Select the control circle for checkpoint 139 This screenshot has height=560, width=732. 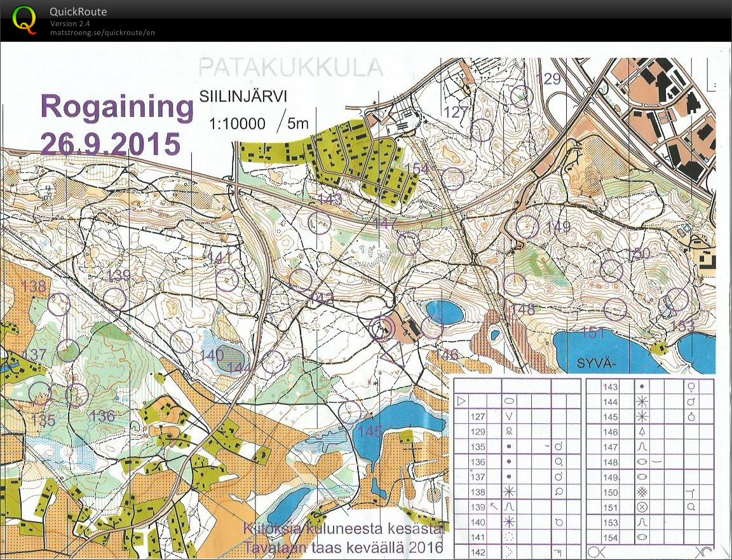[114, 299]
